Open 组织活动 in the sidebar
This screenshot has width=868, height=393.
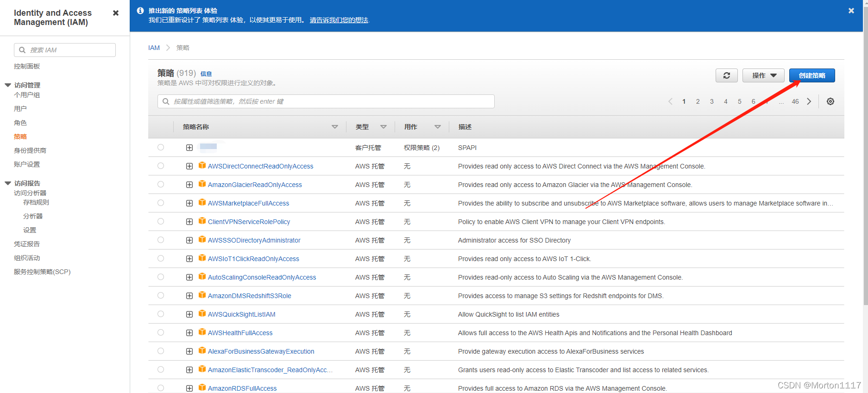pyautogui.click(x=27, y=258)
